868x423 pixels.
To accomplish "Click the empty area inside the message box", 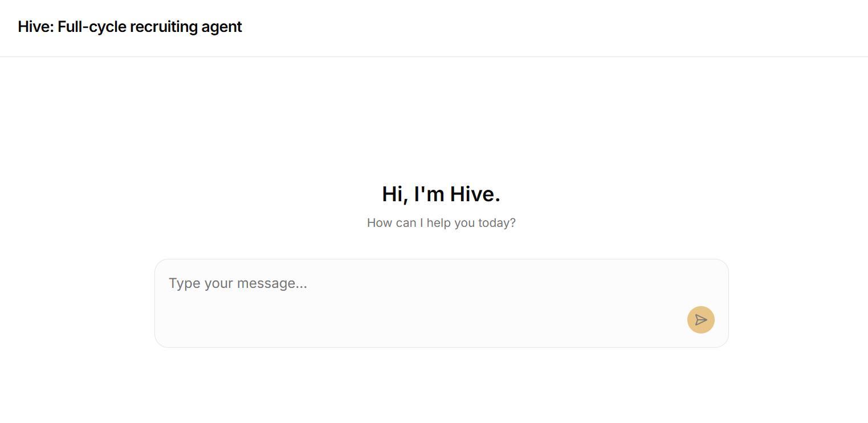I will [399, 319].
